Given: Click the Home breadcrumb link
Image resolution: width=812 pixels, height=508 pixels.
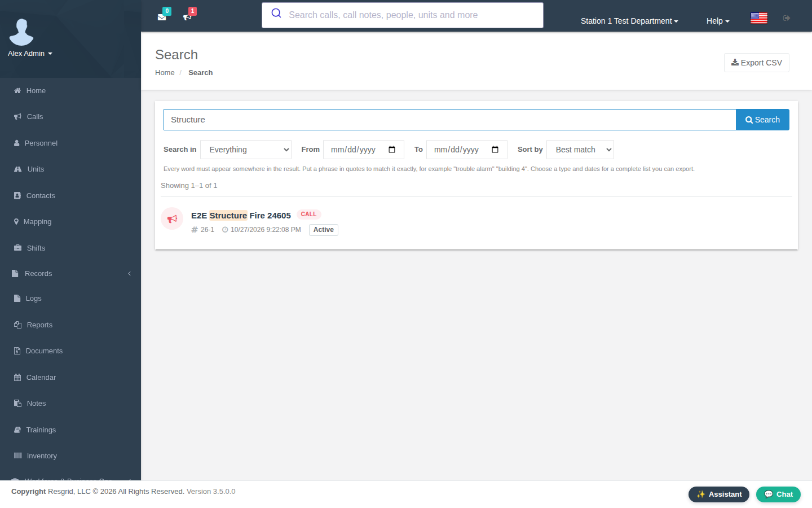Looking at the screenshot, I should pyautogui.click(x=165, y=73).
